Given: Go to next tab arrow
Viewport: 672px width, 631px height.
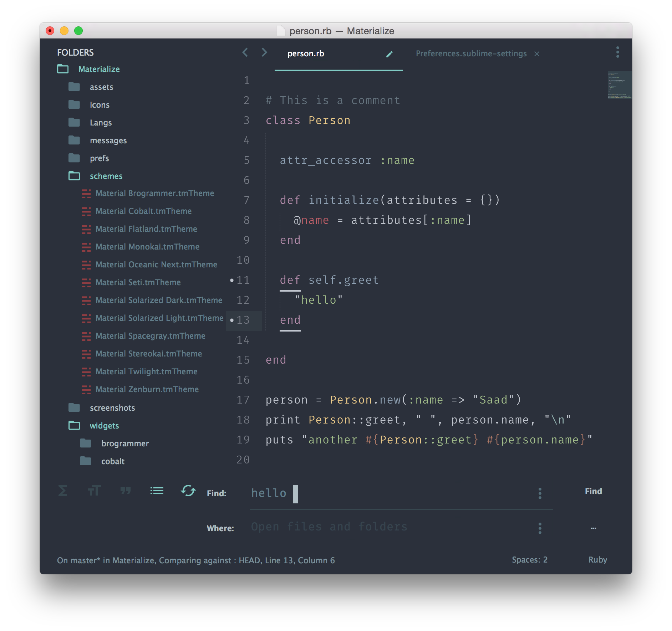Looking at the screenshot, I should [264, 53].
